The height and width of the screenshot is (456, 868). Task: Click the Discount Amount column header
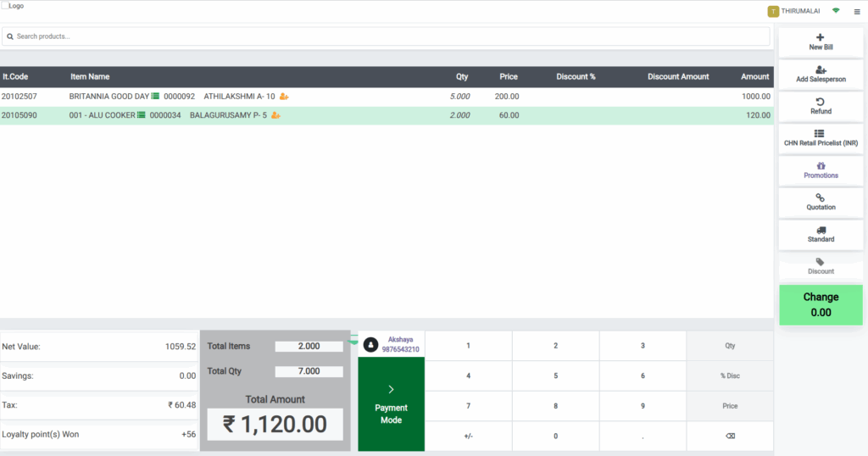pyautogui.click(x=678, y=77)
